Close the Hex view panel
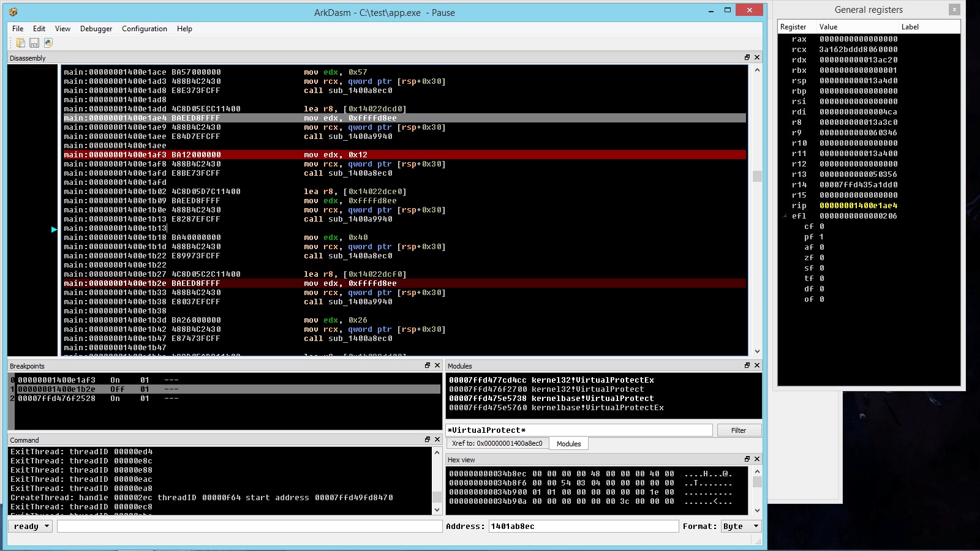 pyautogui.click(x=757, y=459)
